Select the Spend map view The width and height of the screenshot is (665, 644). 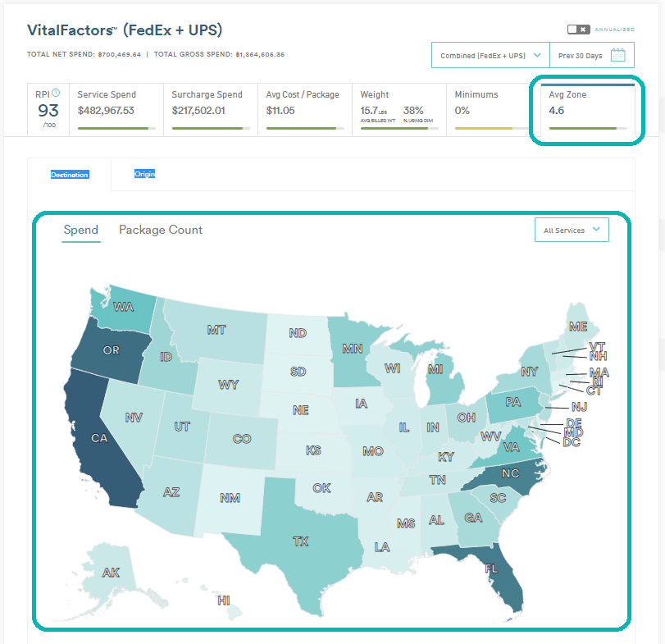80,230
